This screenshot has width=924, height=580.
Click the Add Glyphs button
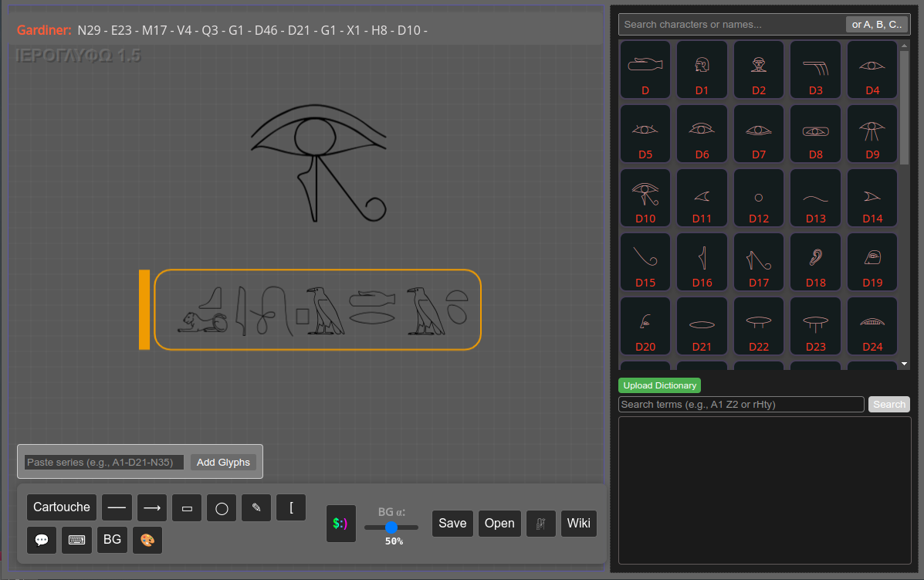[x=223, y=462]
